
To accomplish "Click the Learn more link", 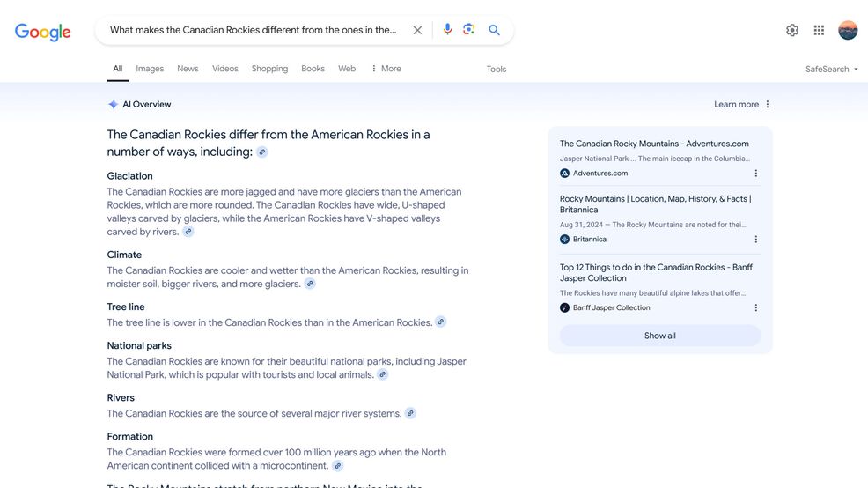I will tap(736, 104).
